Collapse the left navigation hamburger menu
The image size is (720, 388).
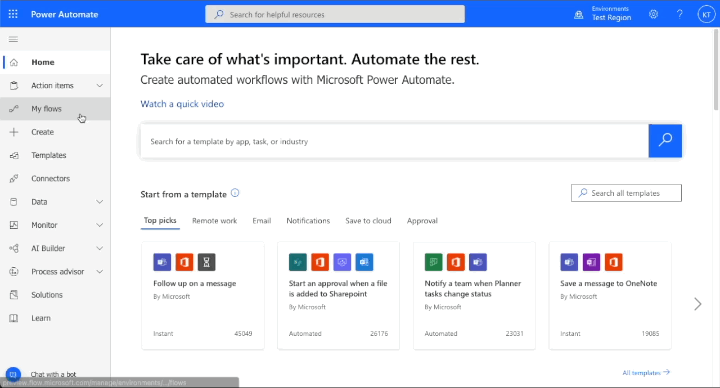coord(13,39)
